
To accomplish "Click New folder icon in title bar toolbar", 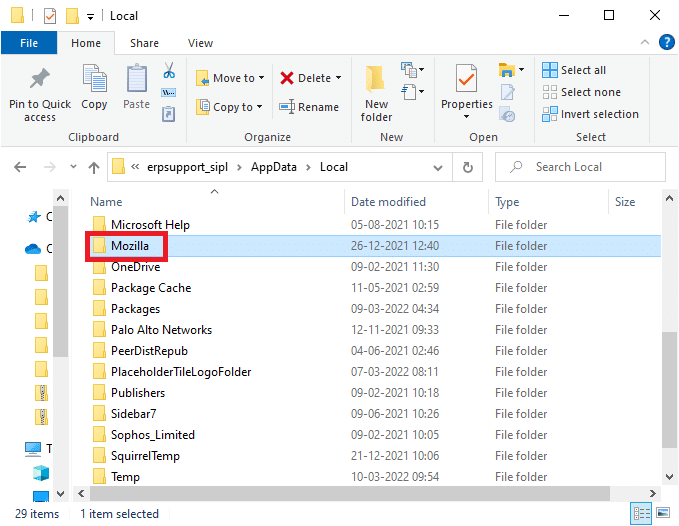I will click(x=72, y=16).
